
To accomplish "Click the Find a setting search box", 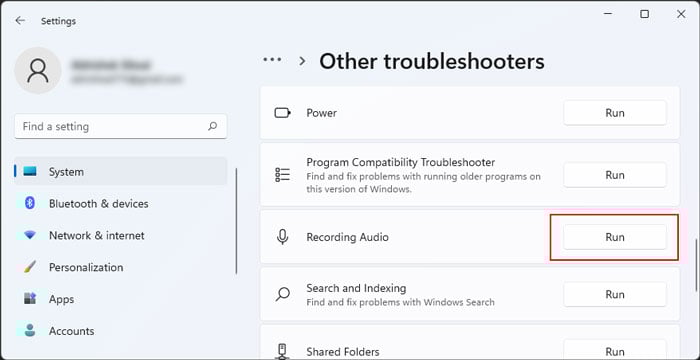I will coord(121,126).
